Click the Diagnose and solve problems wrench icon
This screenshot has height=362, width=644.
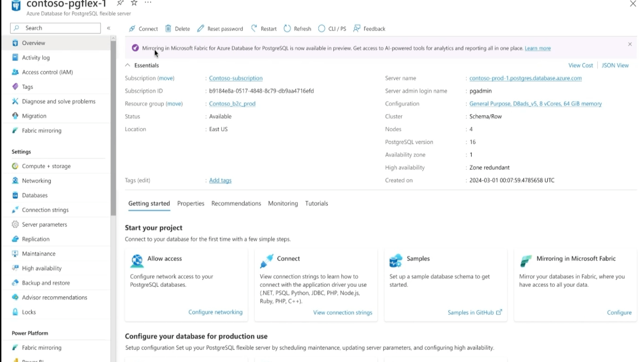coord(15,101)
